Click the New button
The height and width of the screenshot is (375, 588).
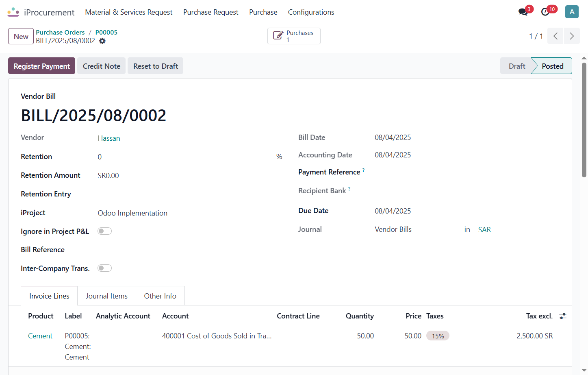pos(21,36)
